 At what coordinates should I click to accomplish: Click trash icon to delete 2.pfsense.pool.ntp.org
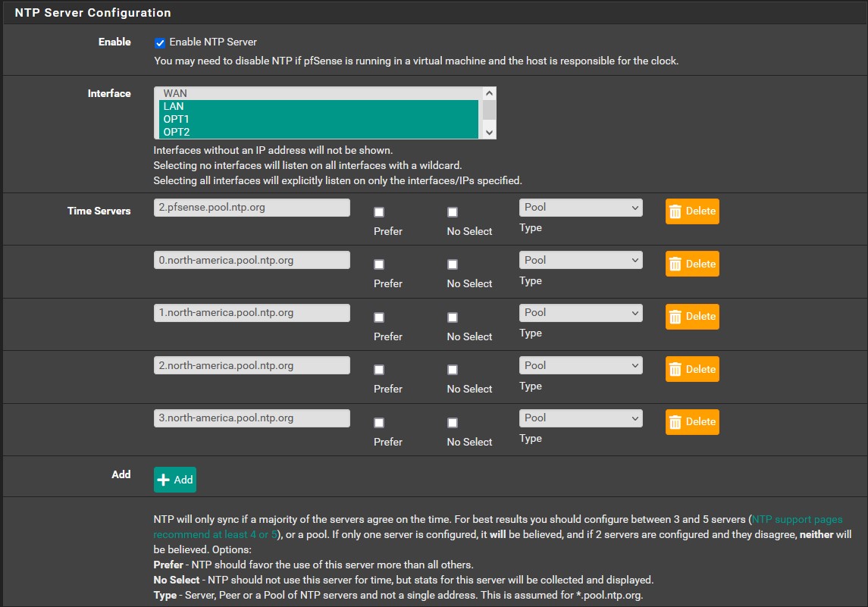point(677,211)
